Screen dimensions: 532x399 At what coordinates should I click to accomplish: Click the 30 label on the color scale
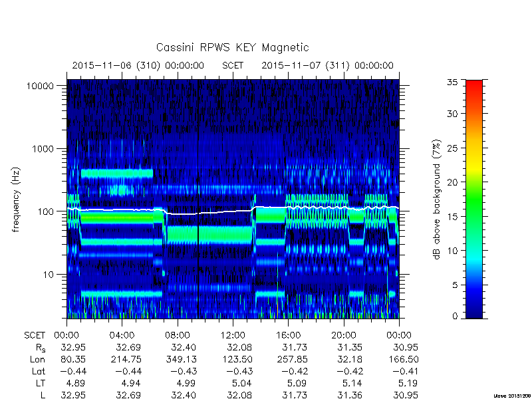pos(452,114)
